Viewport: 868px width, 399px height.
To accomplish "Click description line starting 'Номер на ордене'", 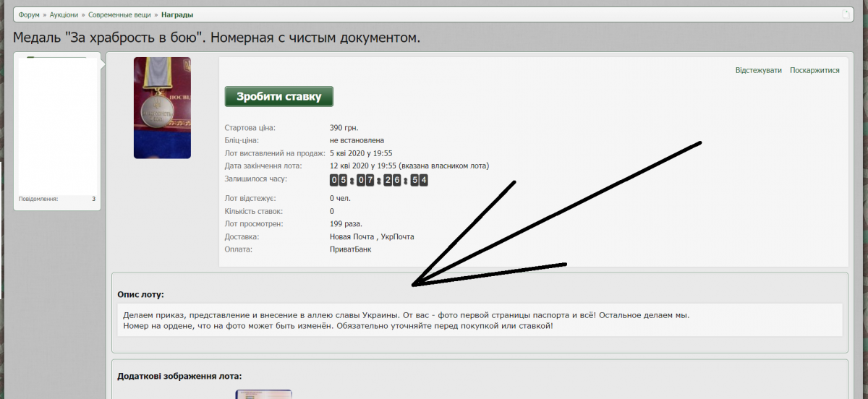I will 338,326.
